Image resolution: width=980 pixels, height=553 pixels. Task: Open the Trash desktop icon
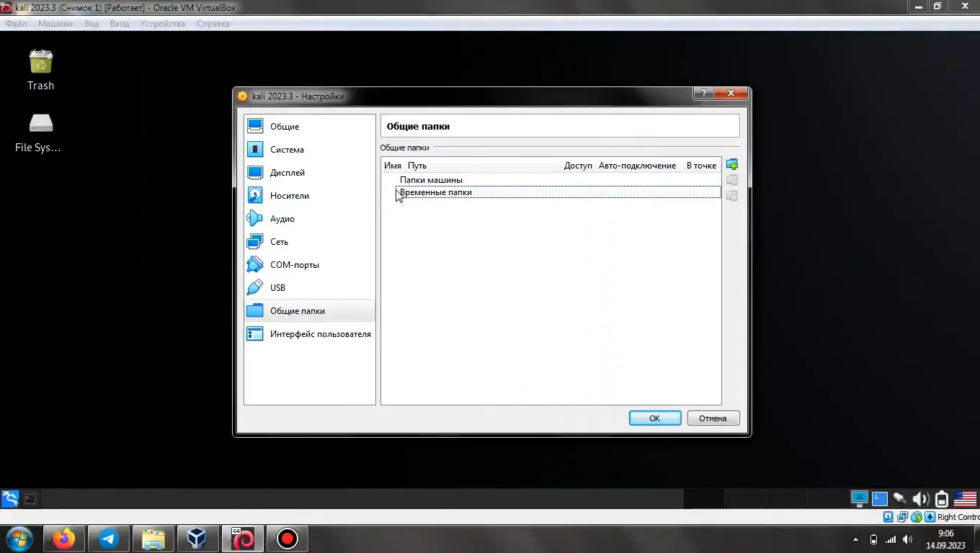[41, 70]
